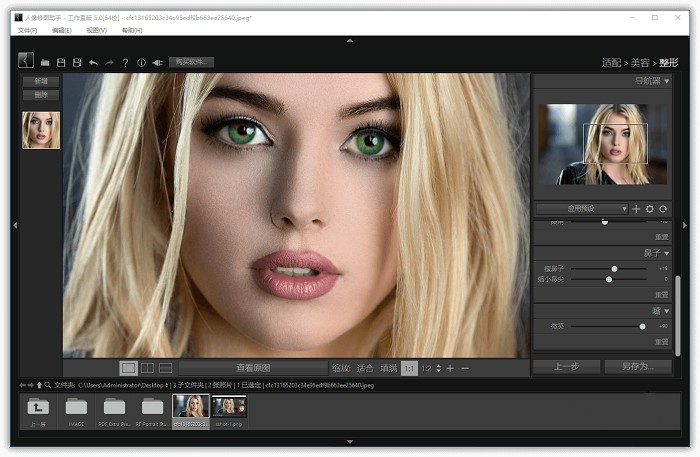700x457 pixels.
Task: Switch to side-by-side split view
Action: pyautogui.click(x=147, y=368)
